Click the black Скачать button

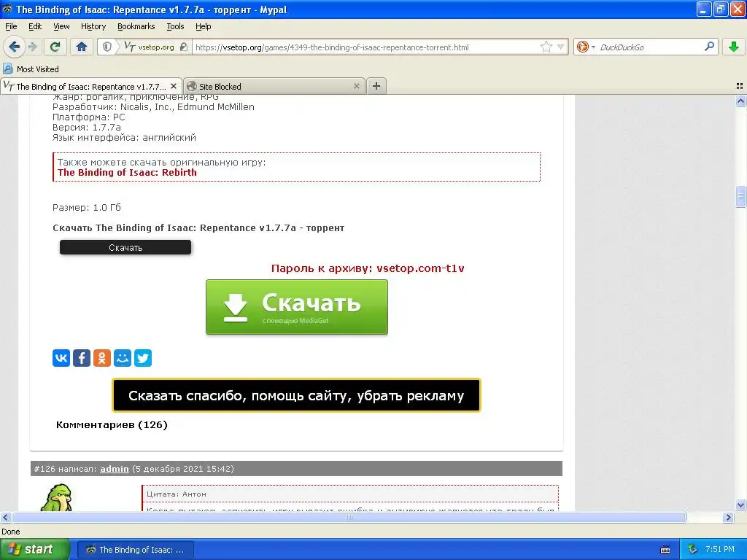(x=125, y=247)
